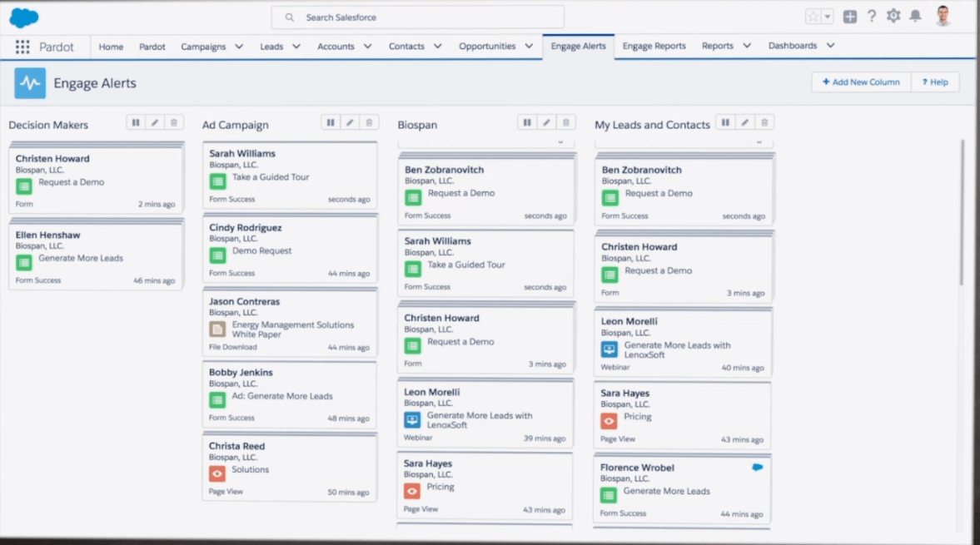Click the Add New Column button
The height and width of the screenshot is (545, 980).
pos(861,82)
